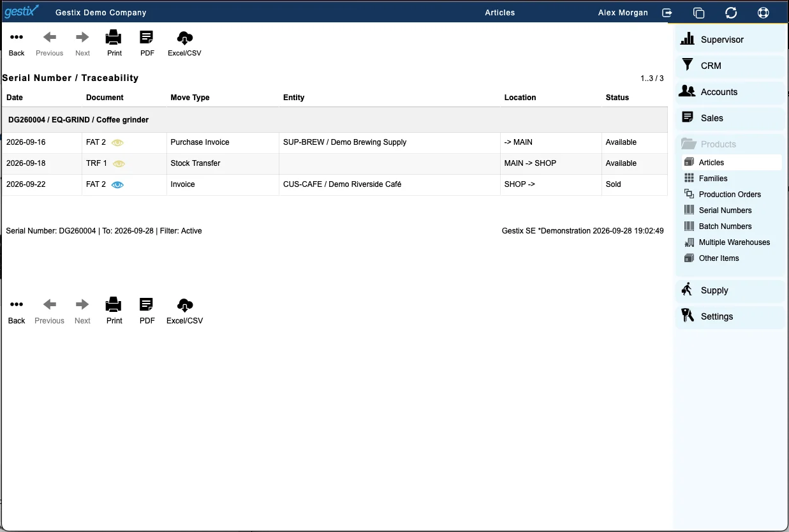
Task: Click the top Back button
Action: point(17,43)
